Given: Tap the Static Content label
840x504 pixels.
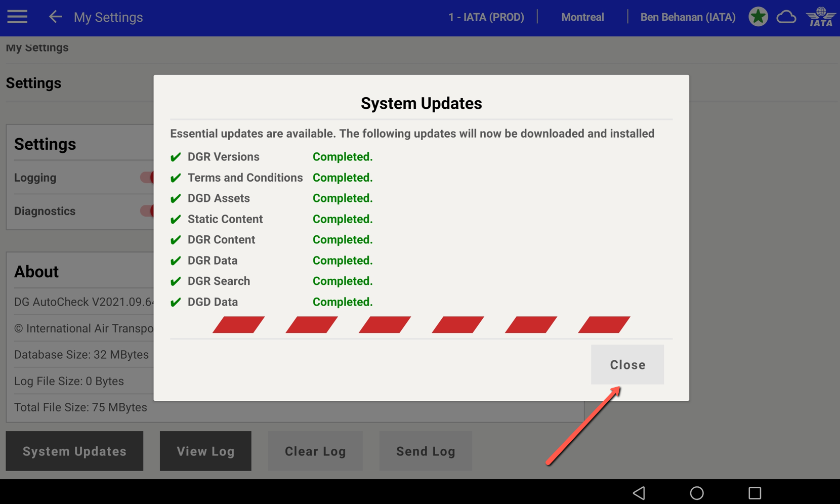Looking at the screenshot, I should tap(225, 219).
